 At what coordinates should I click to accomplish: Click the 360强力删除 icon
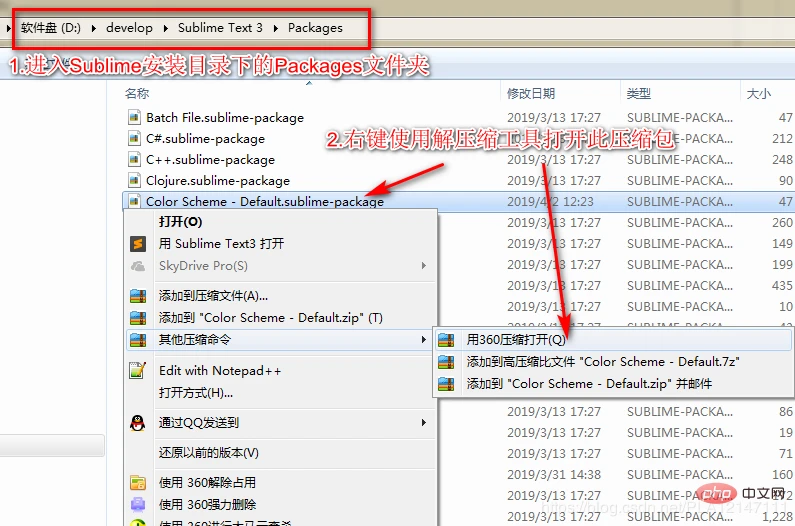[138, 504]
